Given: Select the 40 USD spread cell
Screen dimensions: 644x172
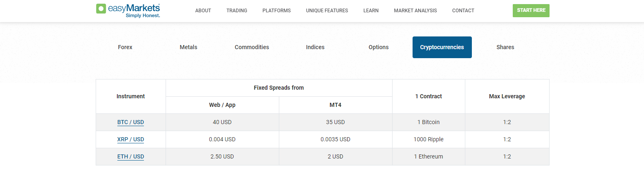Looking at the screenshot, I should [x=222, y=122].
